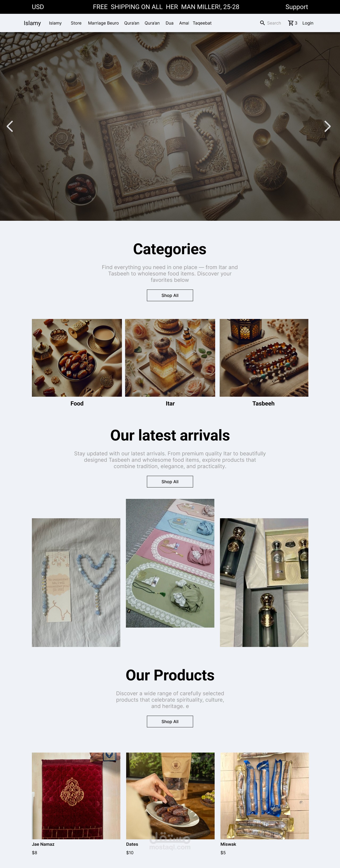Click the Support link in top bar
This screenshot has width=340, height=868.
tap(296, 7)
